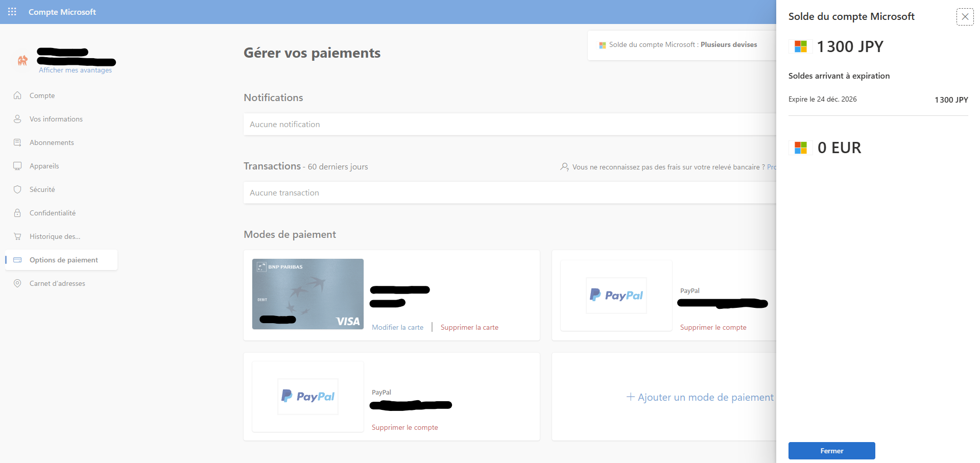The height and width of the screenshot is (463, 980).
Task: Click the Appareils monitor icon
Action: click(17, 166)
